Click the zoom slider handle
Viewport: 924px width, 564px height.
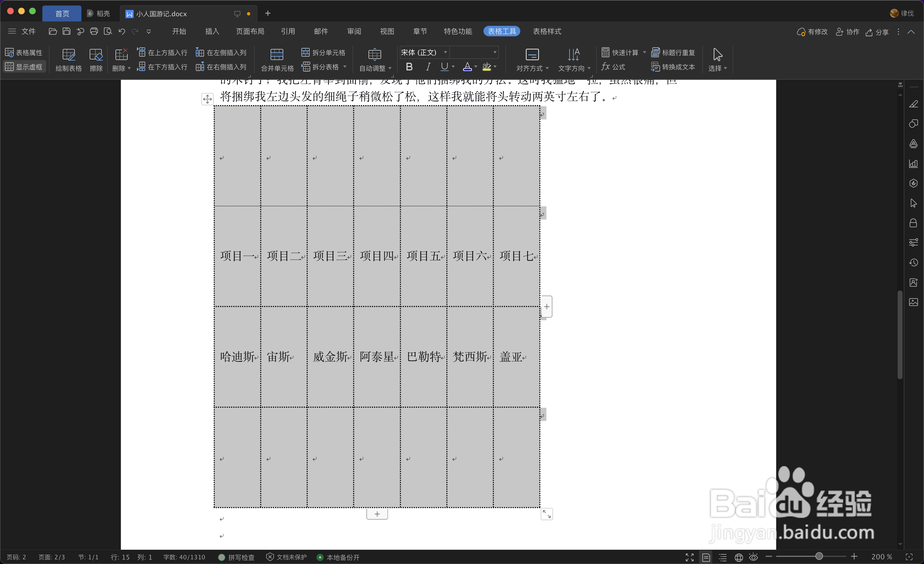[x=820, y=556]
